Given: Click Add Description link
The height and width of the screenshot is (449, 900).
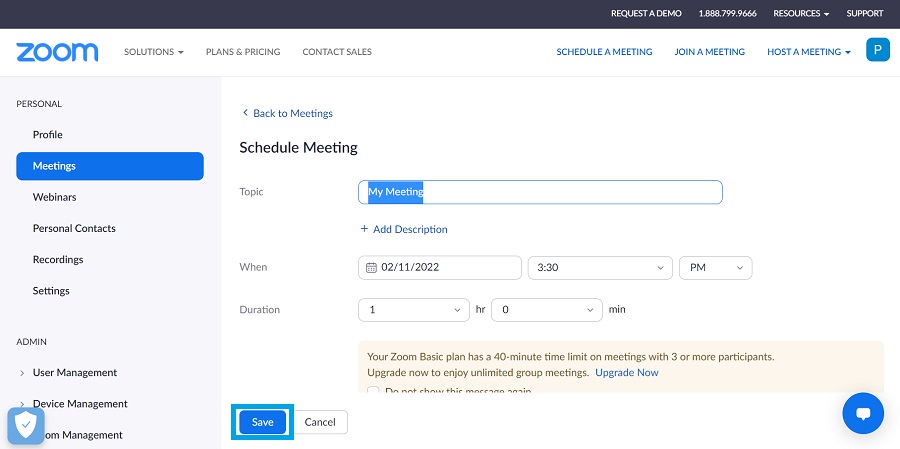Looking at the screenshot, I should tap(410, 229).
